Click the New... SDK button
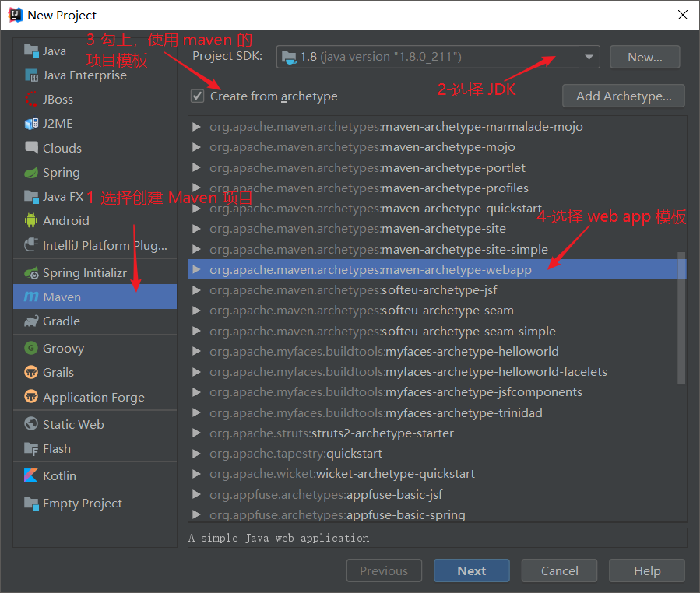 (645, 57)
